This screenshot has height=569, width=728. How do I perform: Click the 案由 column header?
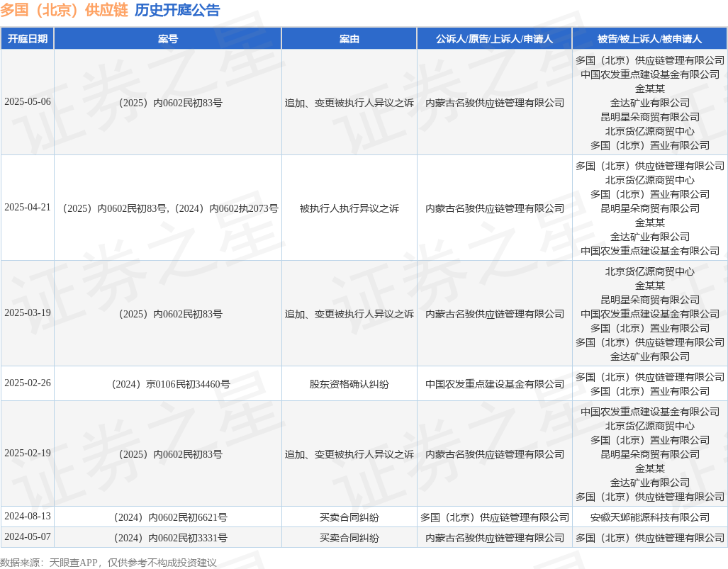pyautogui.click(x=349, y=38)
